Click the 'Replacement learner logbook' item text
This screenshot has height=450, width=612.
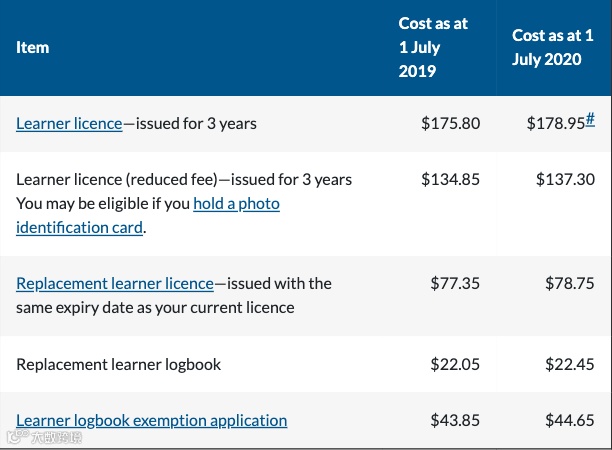(118, 364)
